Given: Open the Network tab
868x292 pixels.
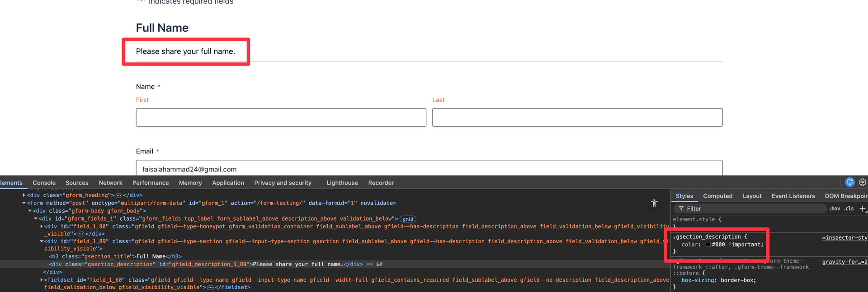Looking at the screenshot, I should (x=110, y=183).
